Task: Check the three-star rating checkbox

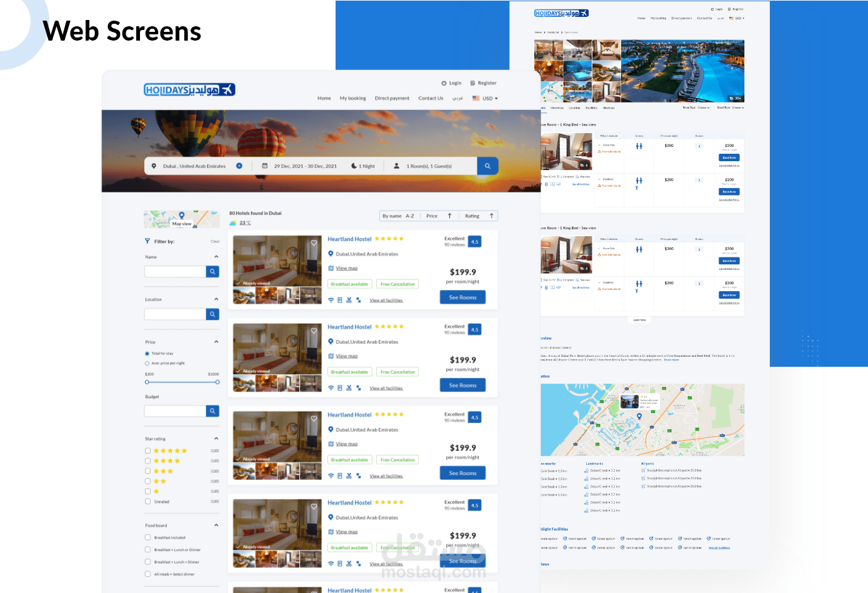Action: (148, 471)
